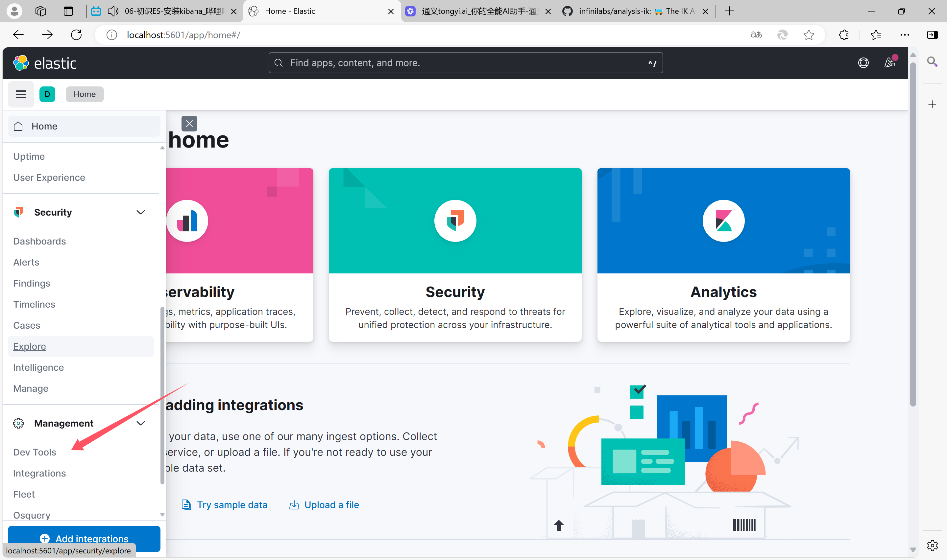
Task: Collapse the Security section in sidebar
Action: (140, 212)
